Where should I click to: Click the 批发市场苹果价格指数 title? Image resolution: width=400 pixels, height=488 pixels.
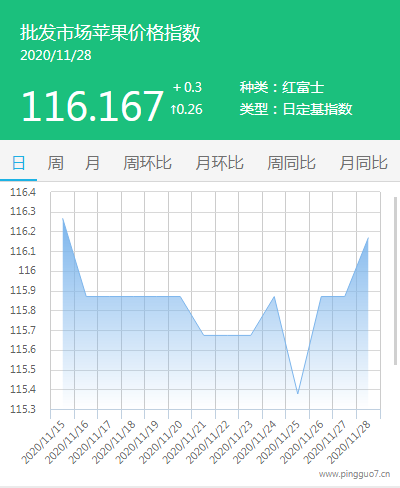coord(110,33)
